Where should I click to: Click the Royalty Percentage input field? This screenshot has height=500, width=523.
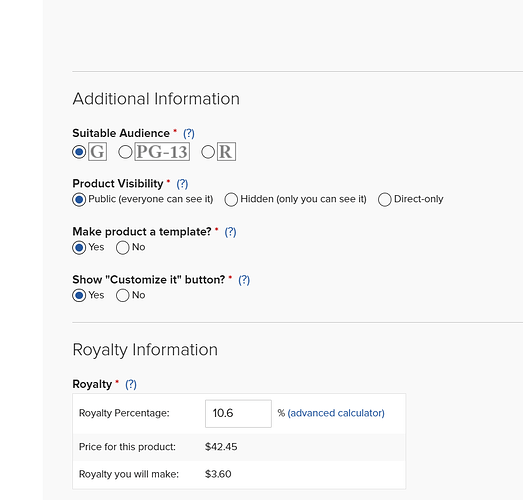[238, 414]
